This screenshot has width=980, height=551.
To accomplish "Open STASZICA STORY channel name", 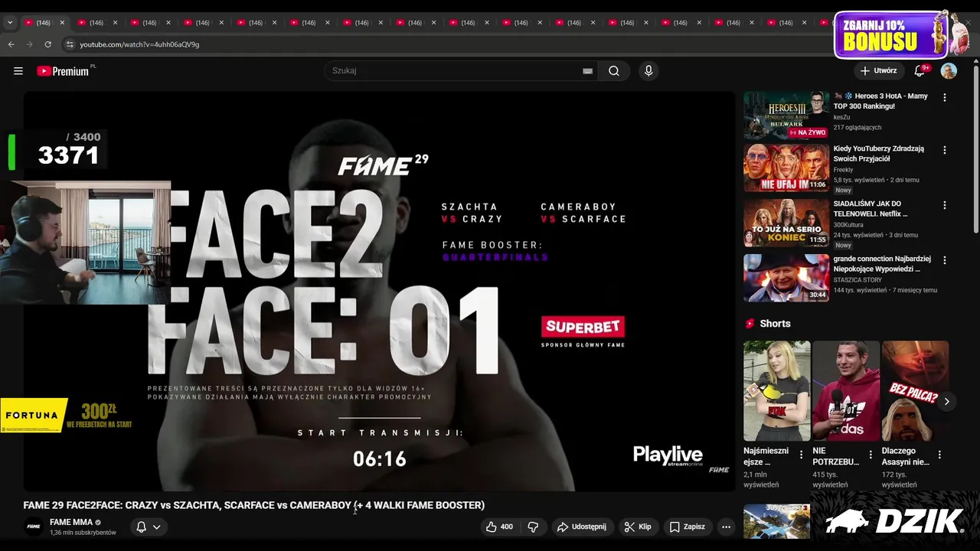I will 857,280.
